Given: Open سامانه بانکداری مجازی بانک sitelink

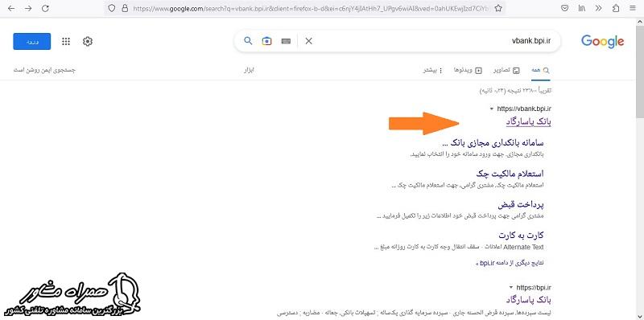Looking at the screenshot, I should point(493,143).
